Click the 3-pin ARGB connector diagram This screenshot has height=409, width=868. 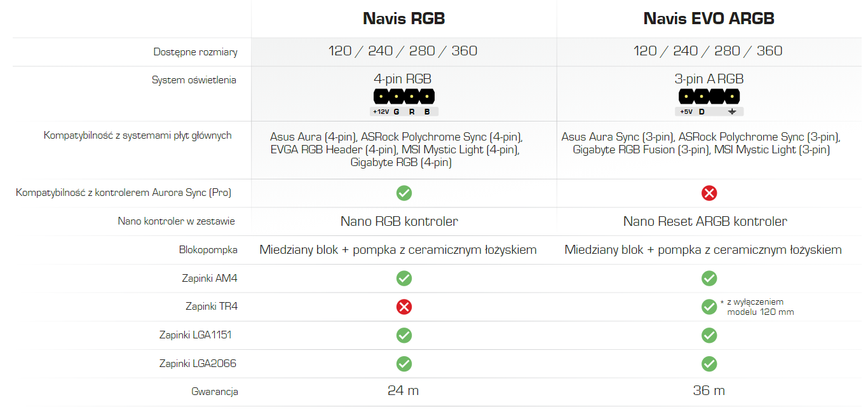coord(709,102)
